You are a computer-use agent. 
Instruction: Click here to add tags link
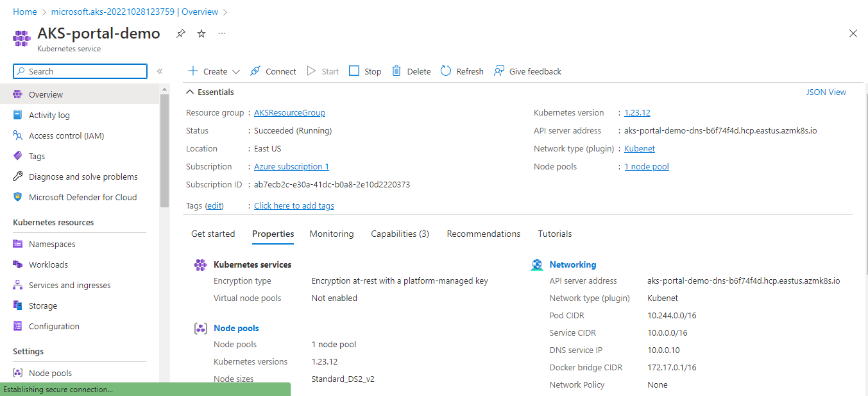294,206
